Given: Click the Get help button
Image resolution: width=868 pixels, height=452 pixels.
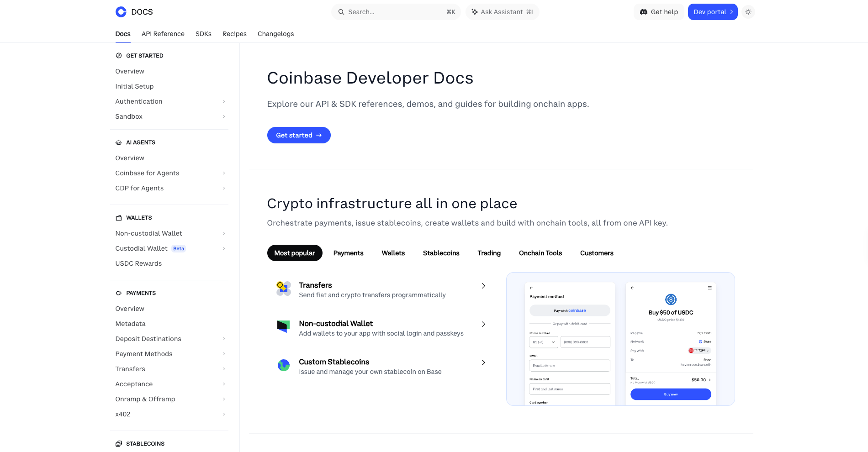Looking at the screenshot, I should [659, 12].
